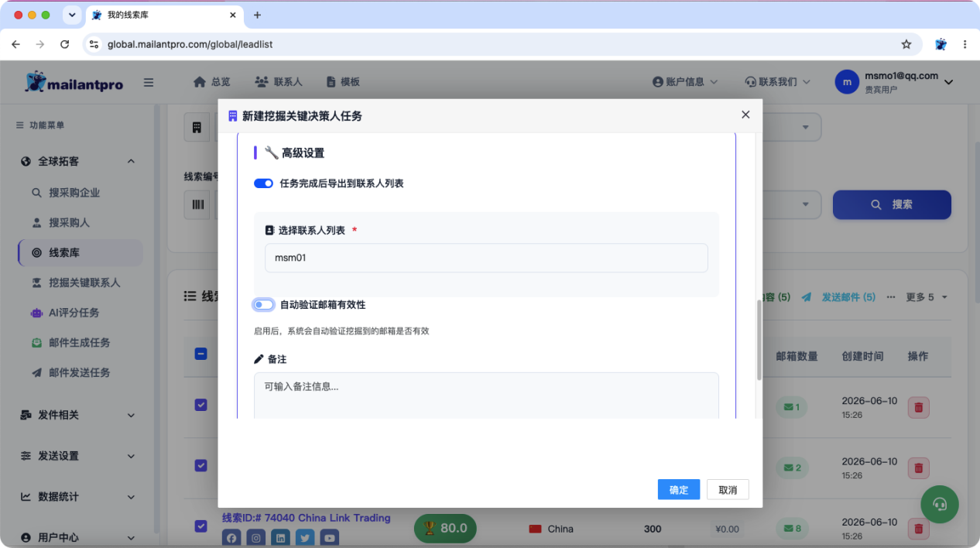Click the 取消 cancel button
Viewport: 980px width, 548px height.
click(x=728, y=489)
